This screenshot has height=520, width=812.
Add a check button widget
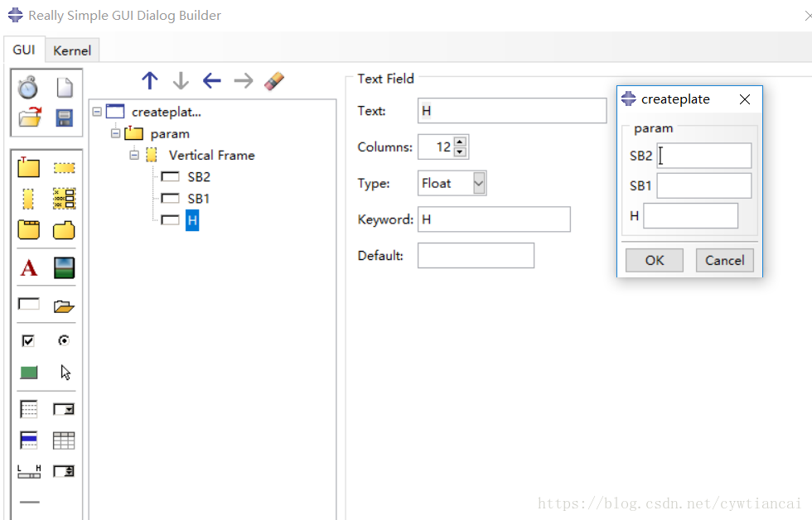[28, 340]
